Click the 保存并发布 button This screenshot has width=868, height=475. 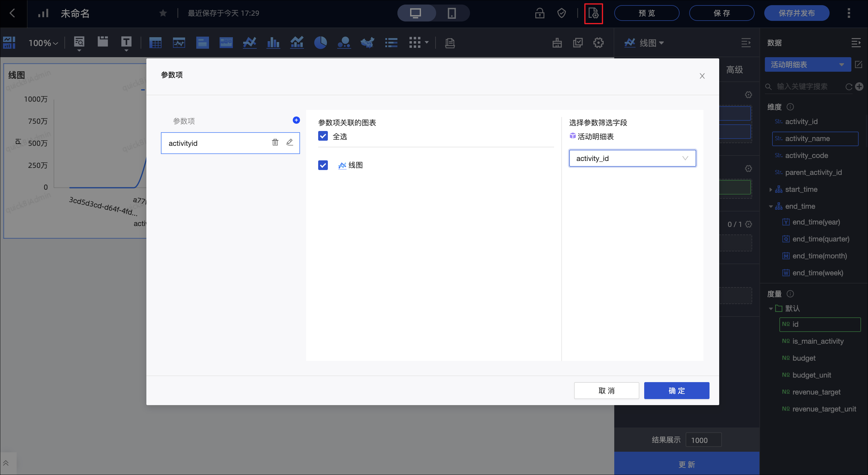[x=796, y=13]
